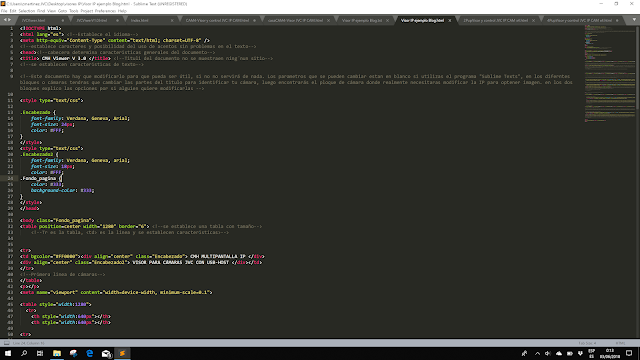Open the View menu
640x360 pixels.
point(51,11)
